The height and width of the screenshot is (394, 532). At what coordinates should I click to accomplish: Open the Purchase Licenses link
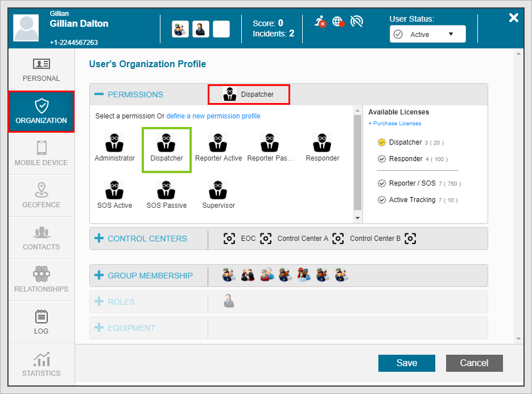tap(395, 124)
